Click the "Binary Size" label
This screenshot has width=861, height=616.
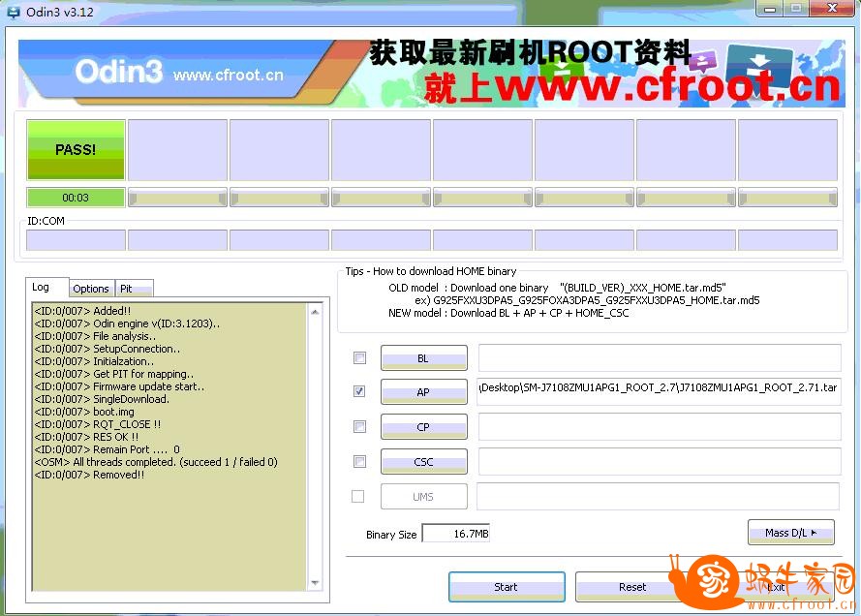[391, 535]
